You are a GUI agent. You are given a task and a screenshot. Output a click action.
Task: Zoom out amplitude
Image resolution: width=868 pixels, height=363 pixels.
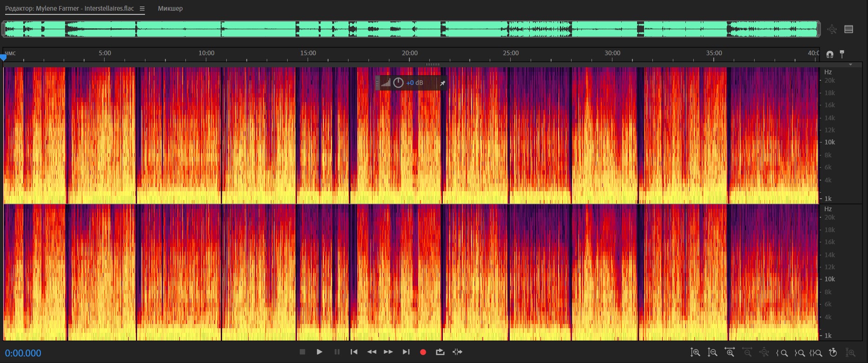712,353
